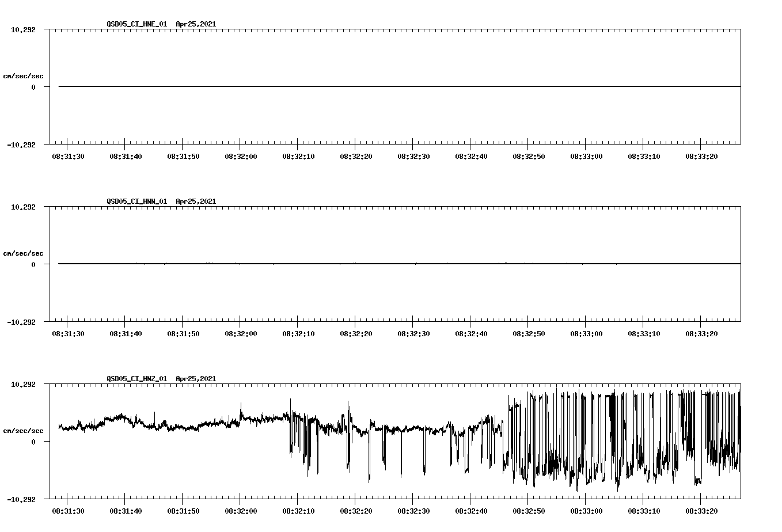This screenshot has height=532, width=782.
Task: Select the flat HNE waveform trace
Action: (x=346, y=86)
